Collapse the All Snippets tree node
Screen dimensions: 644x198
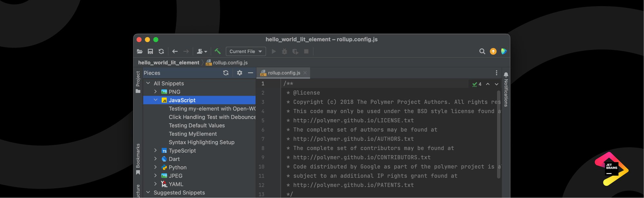pyautogui.click(x=148, y=83)
